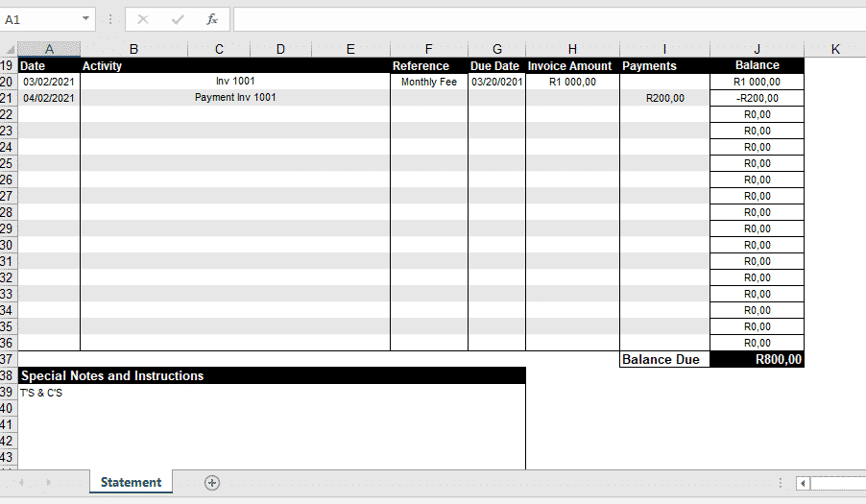Select column J by its header

click(x=757, y=50)
